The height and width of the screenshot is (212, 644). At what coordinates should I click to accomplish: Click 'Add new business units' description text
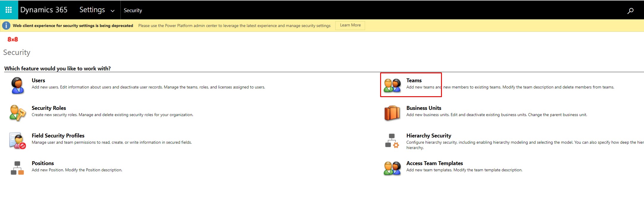click(x=497, y=115)
